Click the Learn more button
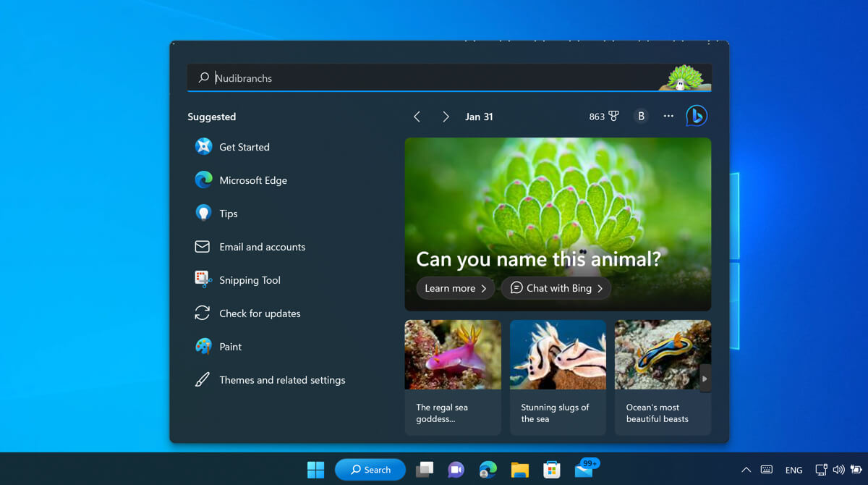The height and width of the screenshot is (485, 868). [x=456, y=288]
